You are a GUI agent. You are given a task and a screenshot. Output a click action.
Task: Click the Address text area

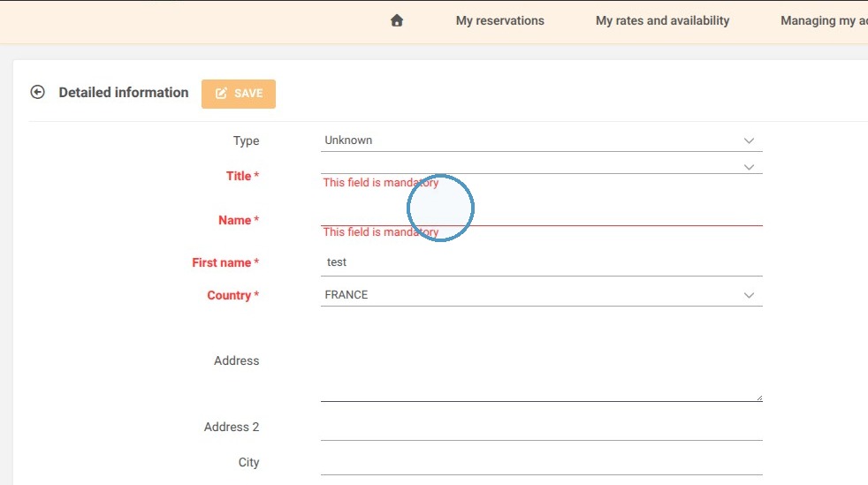pos(541,360)
